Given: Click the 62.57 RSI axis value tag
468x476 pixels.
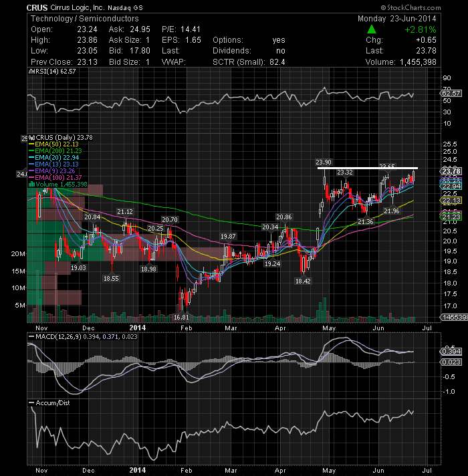Looking at the screenshot, I should (451, 93).
